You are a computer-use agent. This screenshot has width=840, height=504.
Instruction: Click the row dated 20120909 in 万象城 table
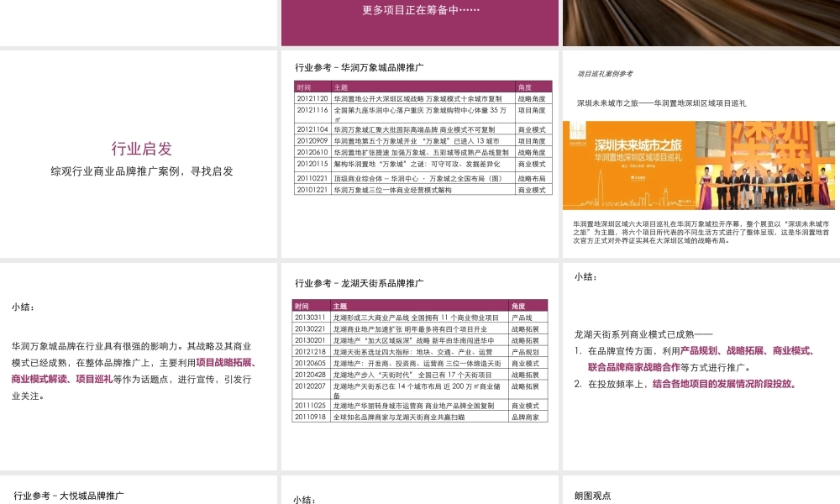coord(423,141)
